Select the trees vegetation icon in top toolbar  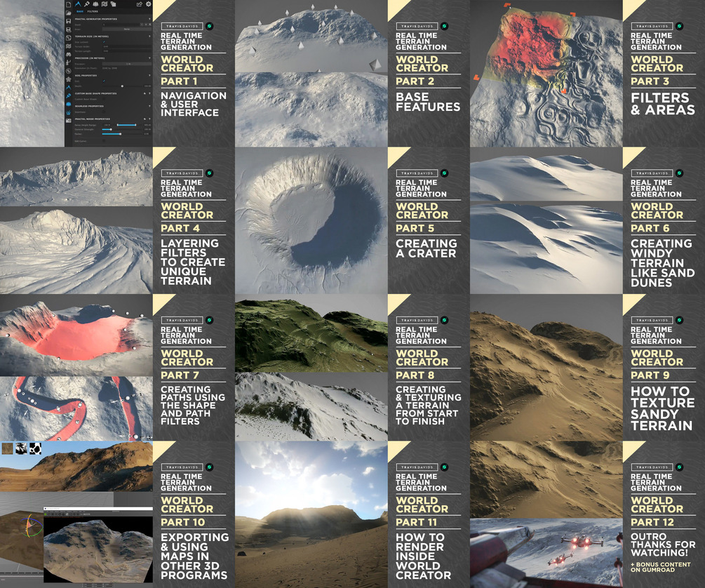click(x=95, y=4)
